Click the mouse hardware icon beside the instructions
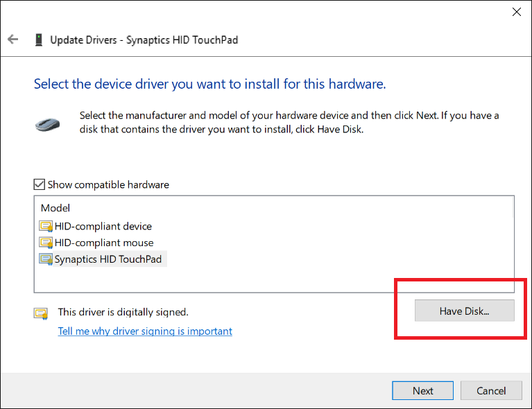The height and width of the screenshot is (409, 532). [x=47, y=124]
